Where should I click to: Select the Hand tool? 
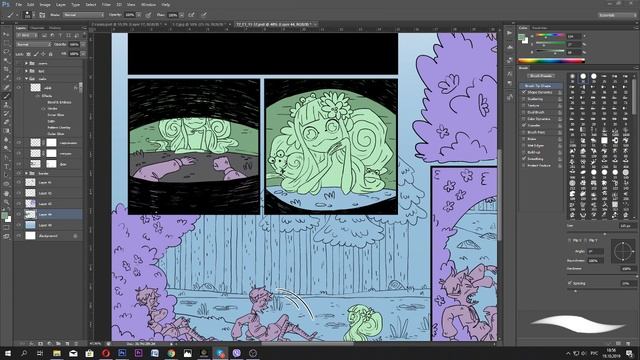tap(6, 193)
